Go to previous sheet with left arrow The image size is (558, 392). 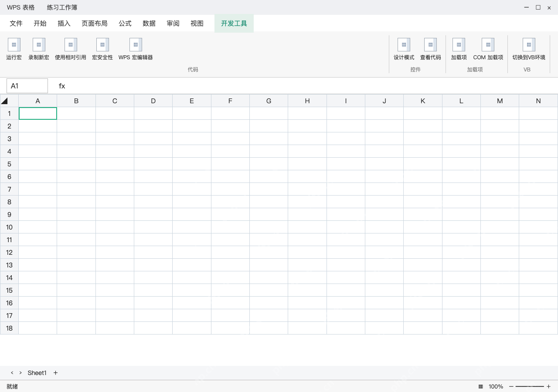coord(12,373)
